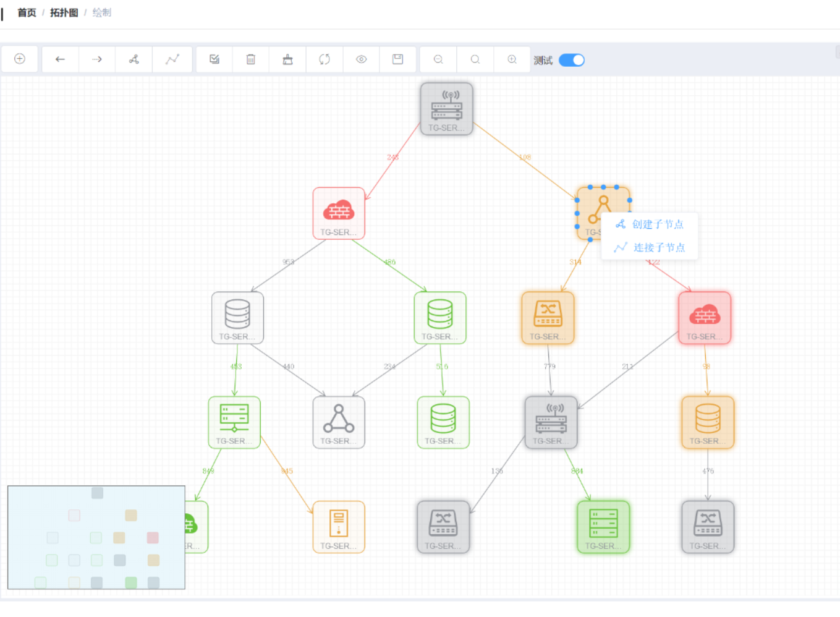
Task: Click the select-all checkbox toolbar icon
Action: click(x=214, y=59)
